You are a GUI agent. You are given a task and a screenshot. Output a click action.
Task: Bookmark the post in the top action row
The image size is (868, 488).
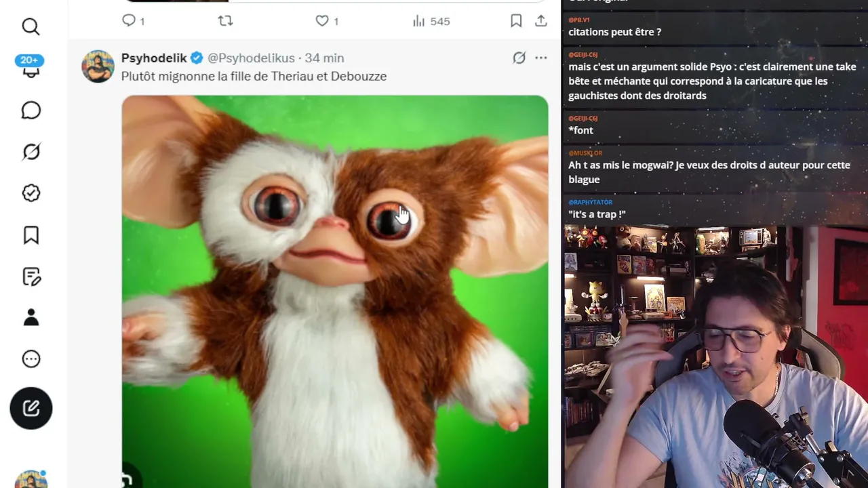pos(516,21)
